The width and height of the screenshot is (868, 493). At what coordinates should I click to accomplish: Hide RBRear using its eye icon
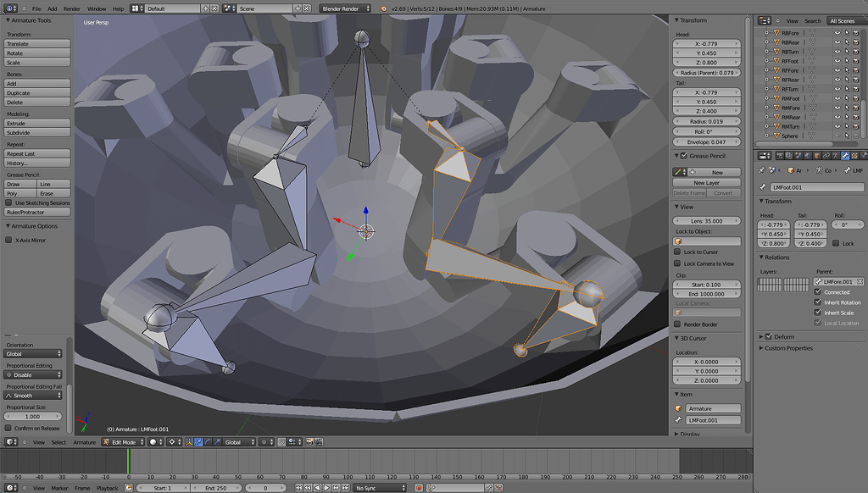point(837,42)
